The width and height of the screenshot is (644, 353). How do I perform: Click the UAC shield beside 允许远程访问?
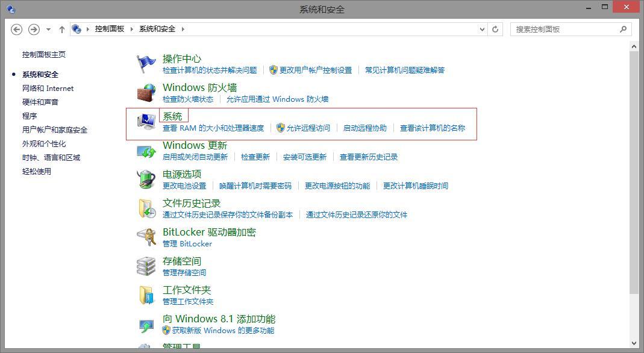(x=280, y=127)
